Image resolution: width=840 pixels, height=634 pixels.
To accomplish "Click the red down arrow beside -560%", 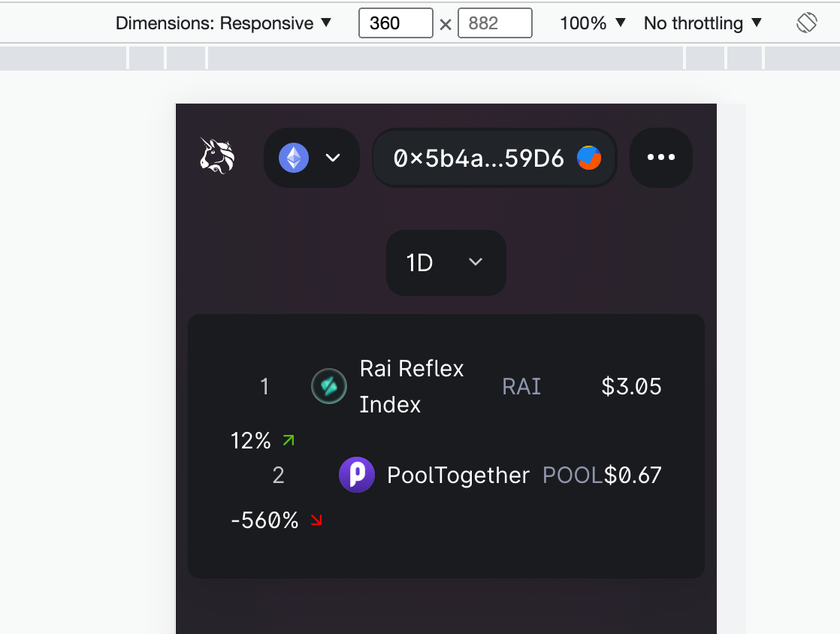I will click(316, 519).
